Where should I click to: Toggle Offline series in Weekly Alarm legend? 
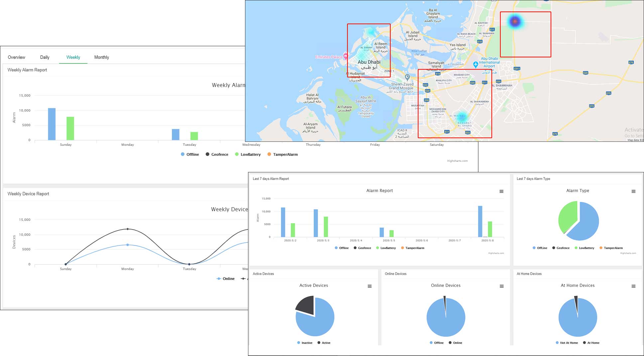click(x=190, y=154)
